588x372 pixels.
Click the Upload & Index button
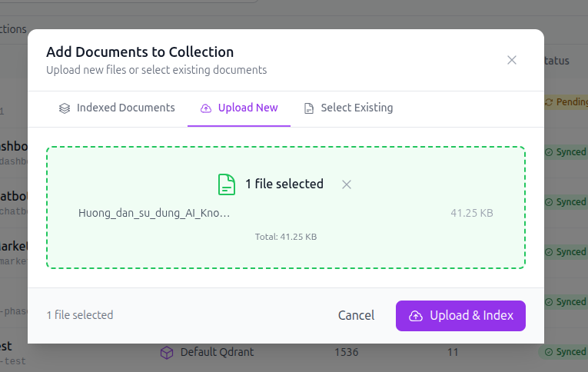click(x=460, y=316)
